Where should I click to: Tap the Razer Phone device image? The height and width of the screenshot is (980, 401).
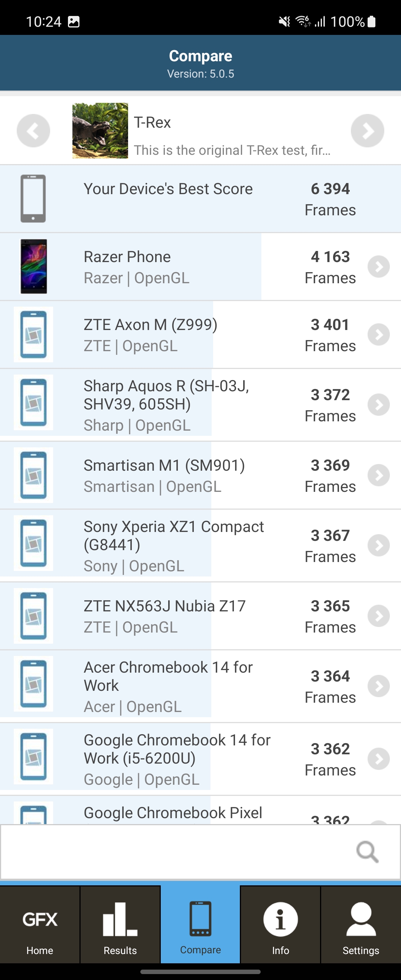pos(33,266)
